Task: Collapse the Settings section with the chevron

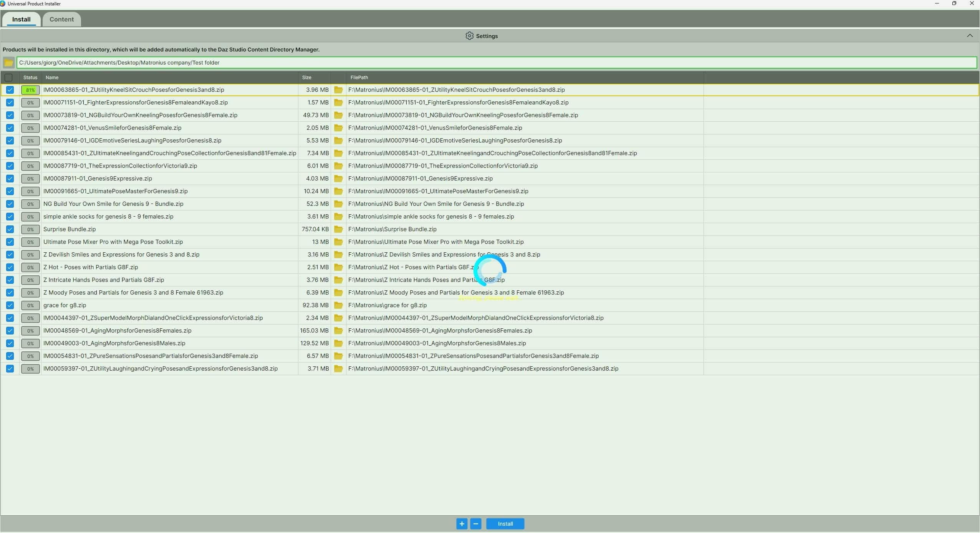Action: pyautogui.click(x=970, y=36)
